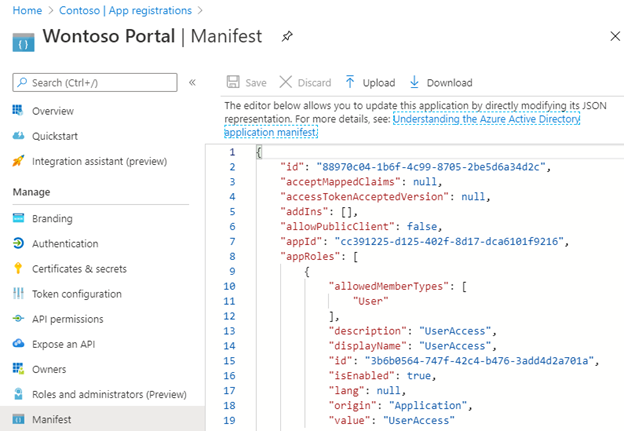Click the Integration assistant rocket icon
The height and width of the screenshot is (431, 624).
coord(18,161)
